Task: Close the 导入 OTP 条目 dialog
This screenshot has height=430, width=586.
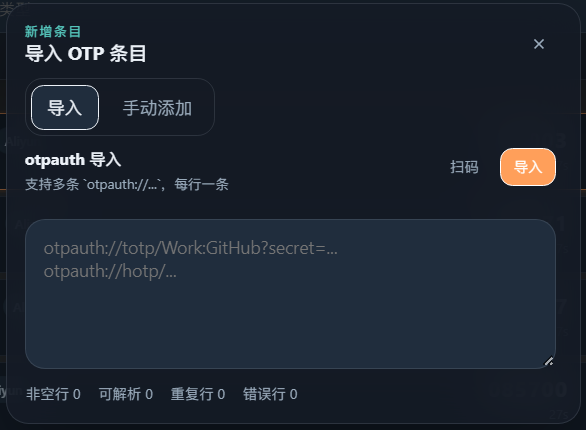Action: tap(539, 44)
